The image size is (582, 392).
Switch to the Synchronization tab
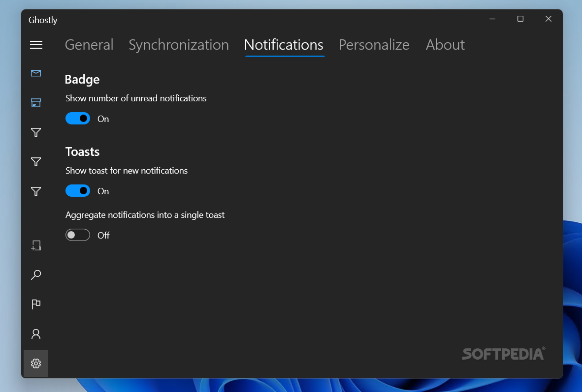pos(179,45)
